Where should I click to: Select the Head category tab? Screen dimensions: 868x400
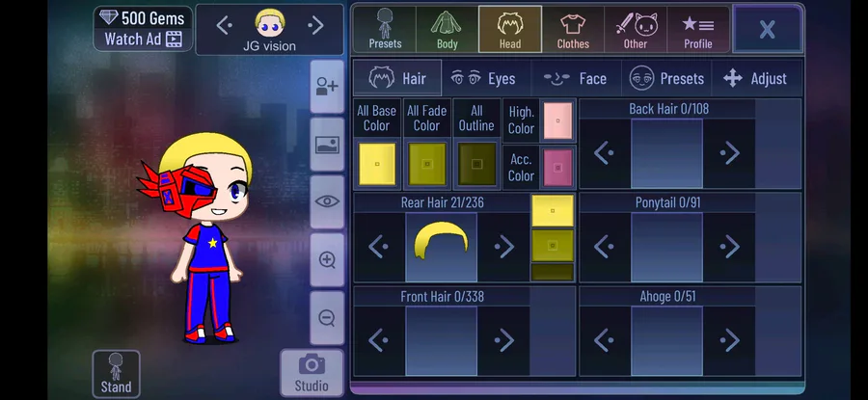(510, 29)
